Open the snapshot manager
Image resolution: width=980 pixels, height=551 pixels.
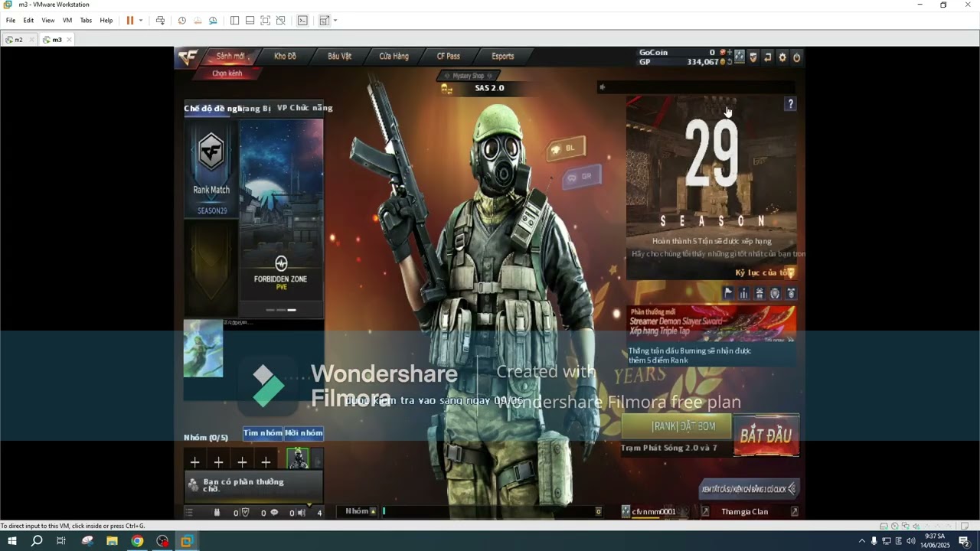coord(213,21)
